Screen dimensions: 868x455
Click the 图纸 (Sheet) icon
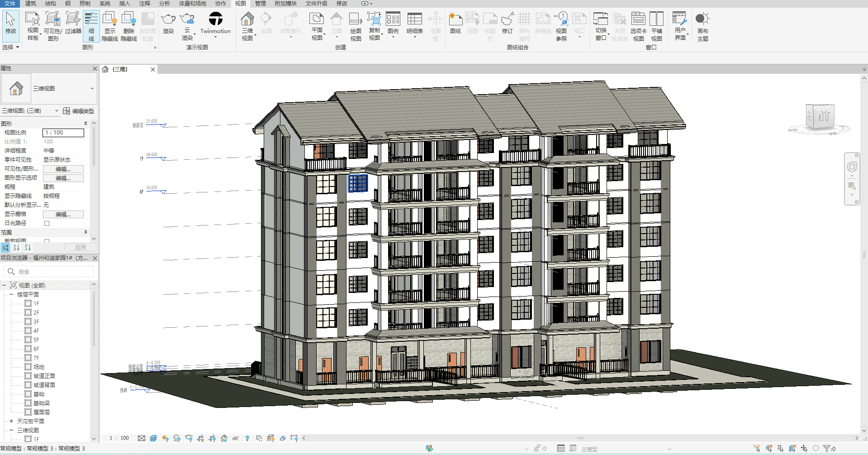(455, 23)
